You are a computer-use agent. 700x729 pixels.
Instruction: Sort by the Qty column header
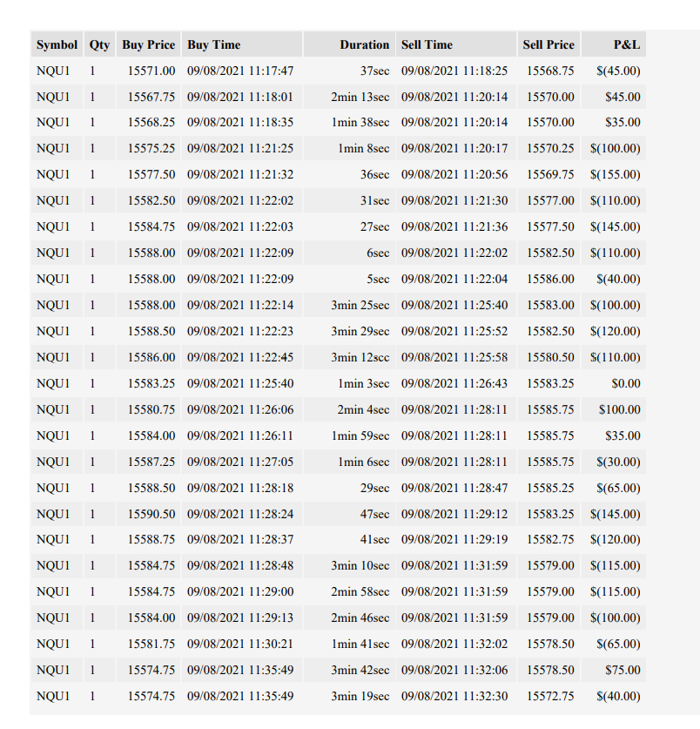coord(99,44)
